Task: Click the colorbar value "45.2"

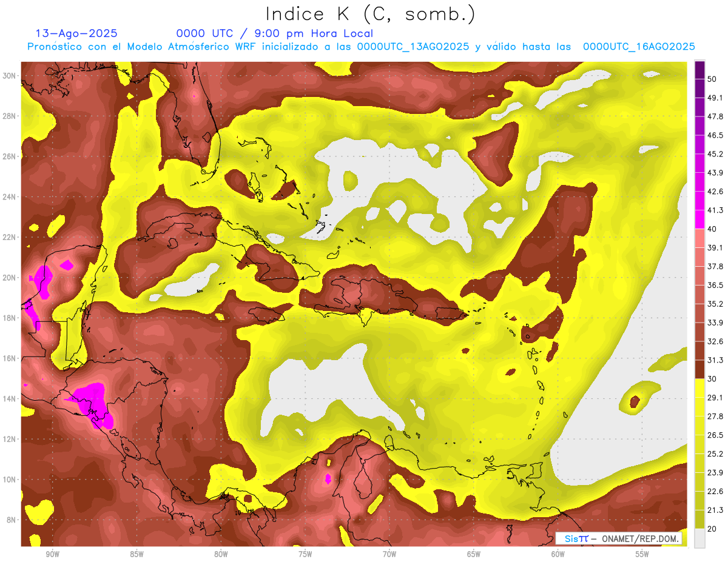Action: (x=715, y=155)
